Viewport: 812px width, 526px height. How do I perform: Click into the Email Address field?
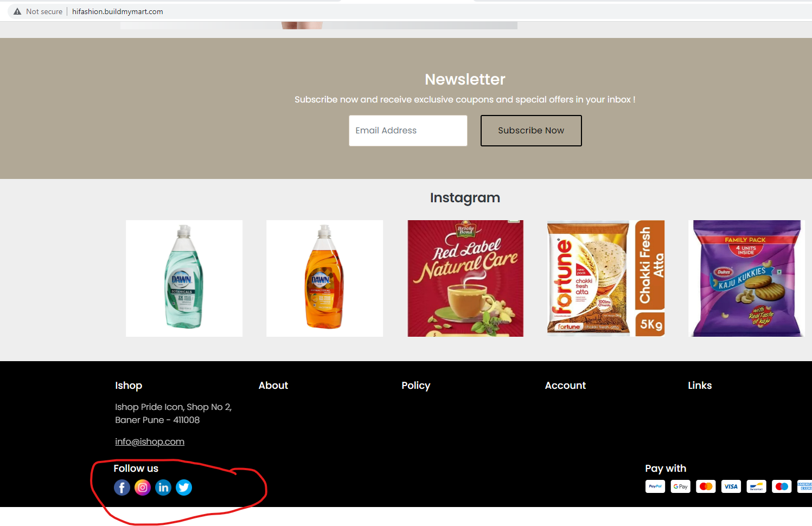pyautogui.click(x=408, y=131)
